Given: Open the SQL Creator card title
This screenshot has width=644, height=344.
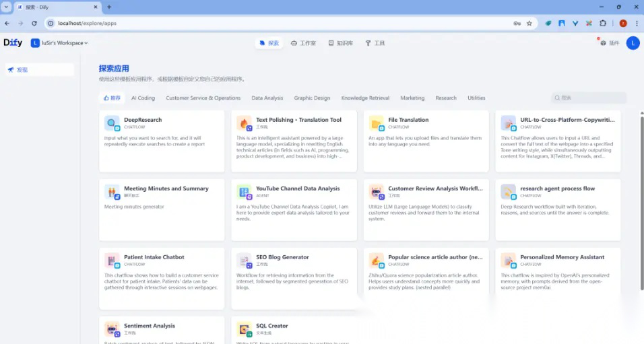Looking at the screenshot, I should click(x=272, y=326).
